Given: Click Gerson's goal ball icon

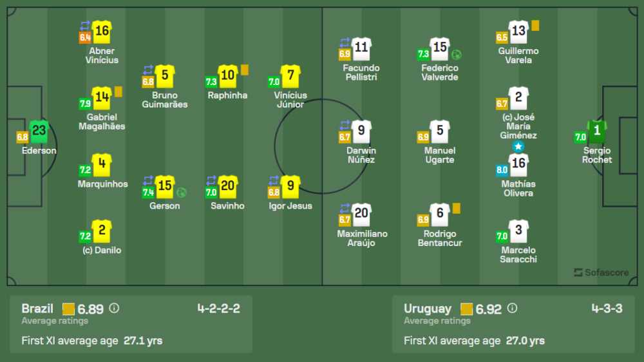Looking at the screenshot, I should point(182,192).
